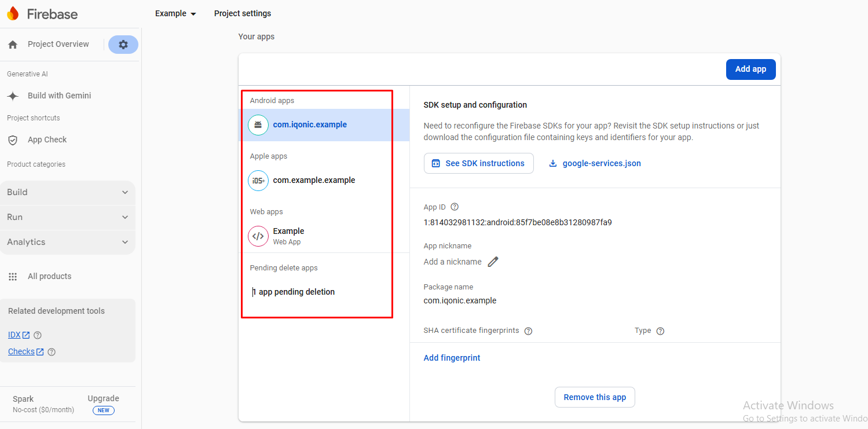Click the Add a nickname field
Screen dimensions: 868x429
point(452,262)
